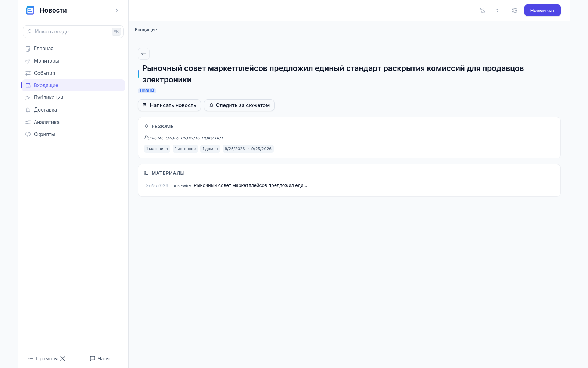Click the Входящие inbox icon
The width and height of the screenshot is (588, 368).
pos(28,85)
